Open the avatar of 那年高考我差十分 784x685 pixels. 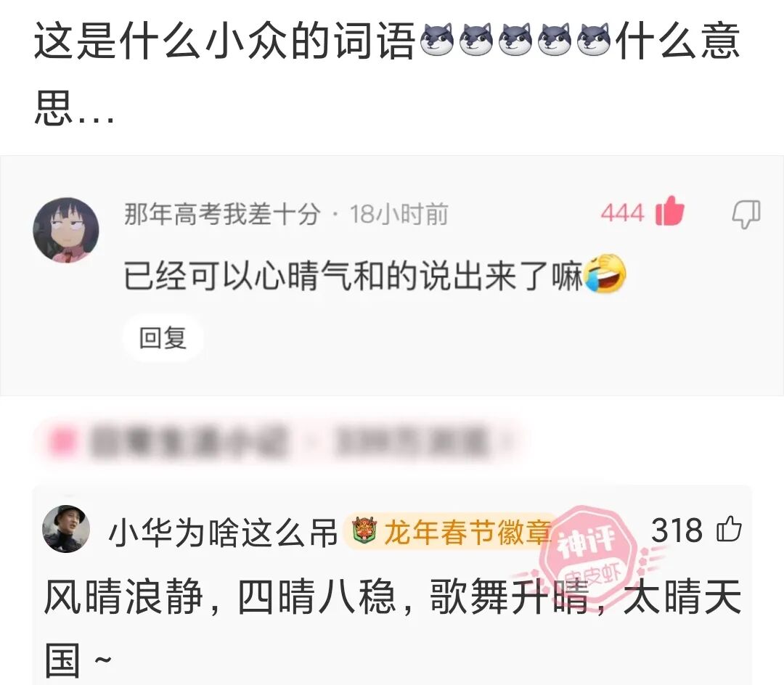pyautogui.click(x=65, y=230)
